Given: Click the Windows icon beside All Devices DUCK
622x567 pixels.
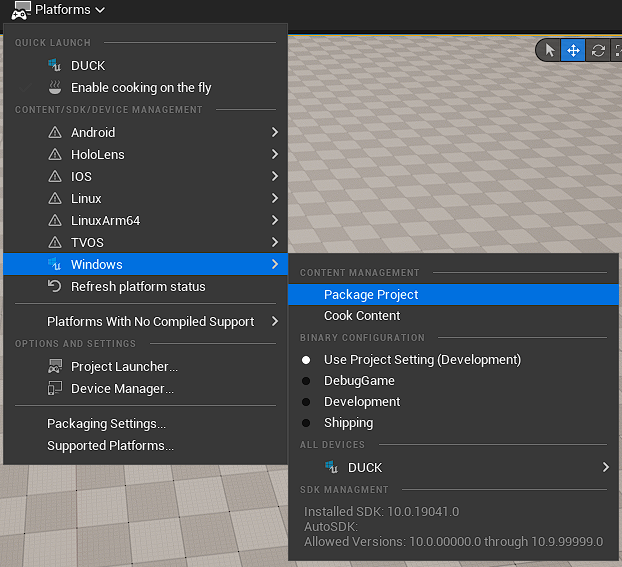Looking at the screenshot, I should click(332, 467).
